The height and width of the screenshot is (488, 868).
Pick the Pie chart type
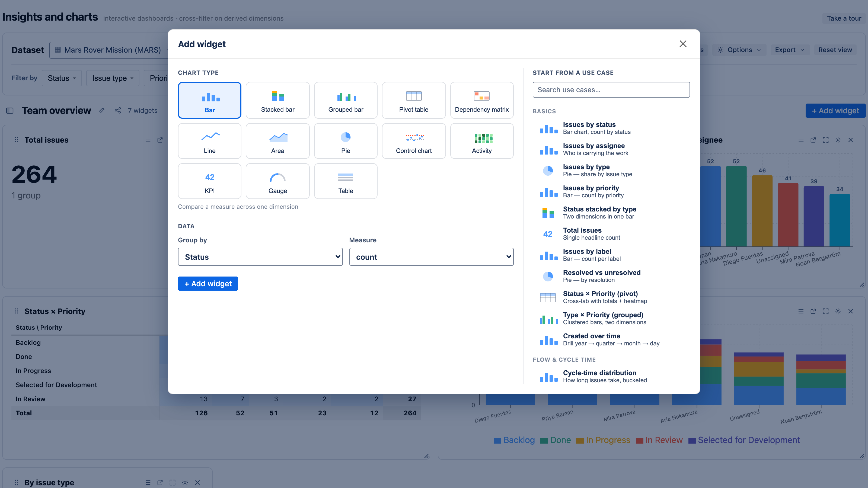(x=345, y=141)
